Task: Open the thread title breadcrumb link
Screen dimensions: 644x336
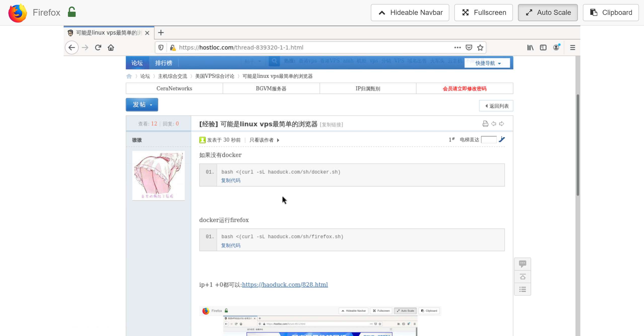Action: click(277, 76)
